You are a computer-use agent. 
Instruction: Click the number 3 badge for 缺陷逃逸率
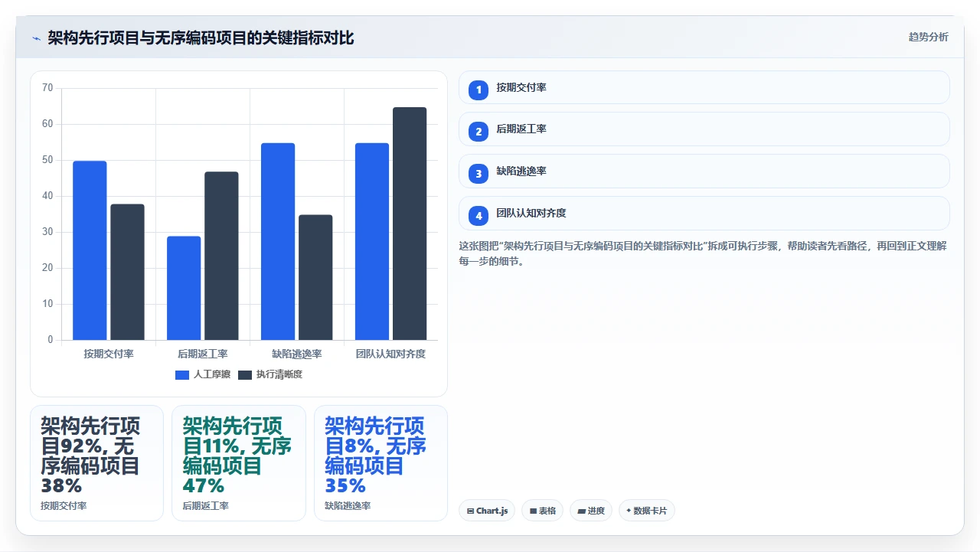(x=479, y=173)
